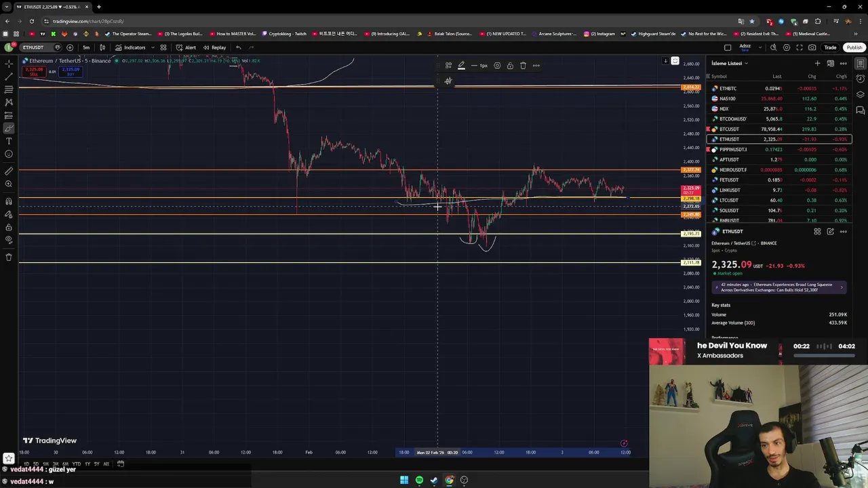Toggle hide all drawings eye icon
The width and height of the screenshot is (868, 488).
coord(9,240)
